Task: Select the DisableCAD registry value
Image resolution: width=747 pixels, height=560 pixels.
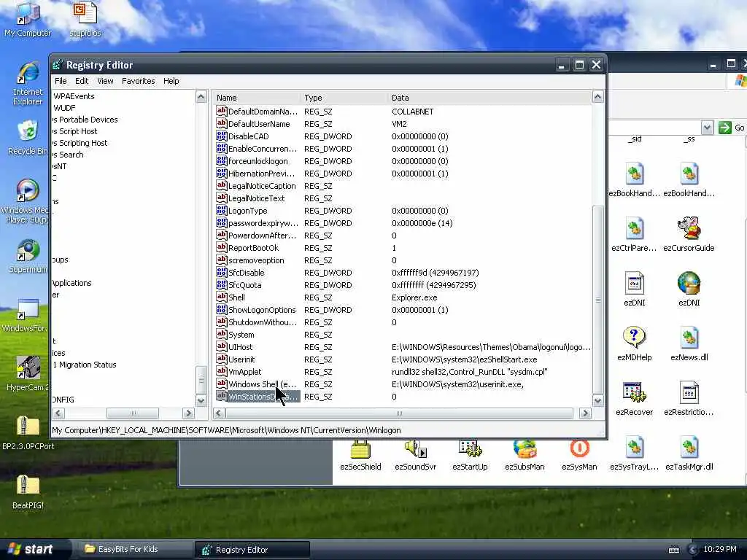Action: point(248,136)
